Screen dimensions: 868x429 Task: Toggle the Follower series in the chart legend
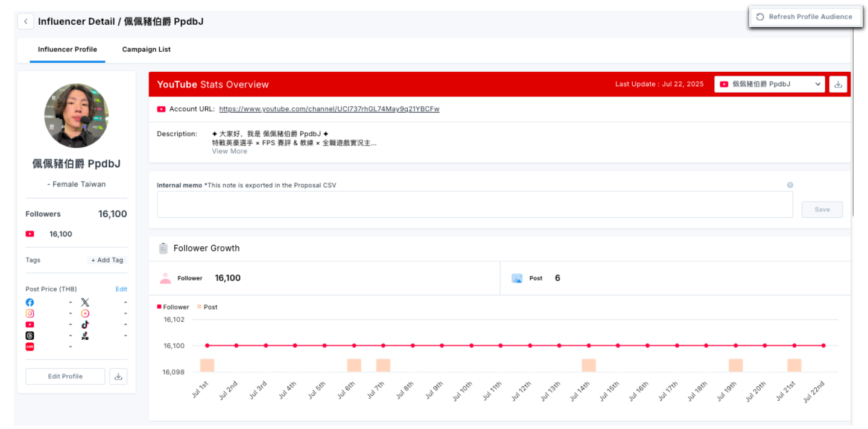coord(173,307)
